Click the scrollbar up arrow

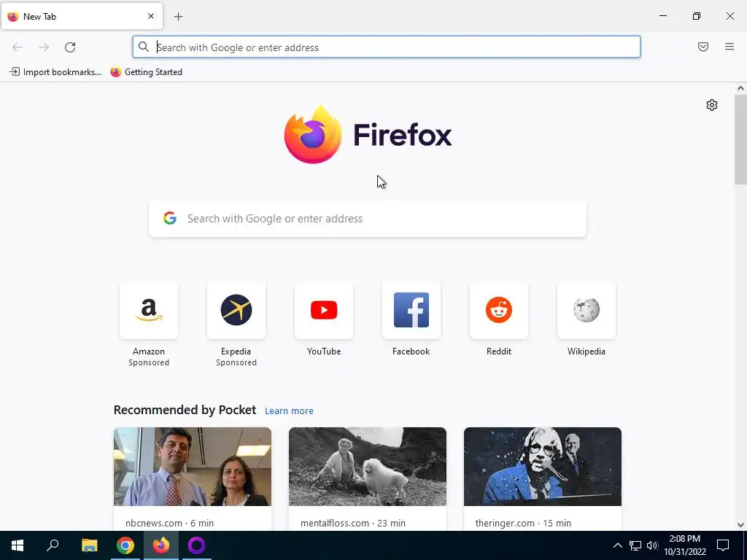pyautogui.click(x=740, y=88)
